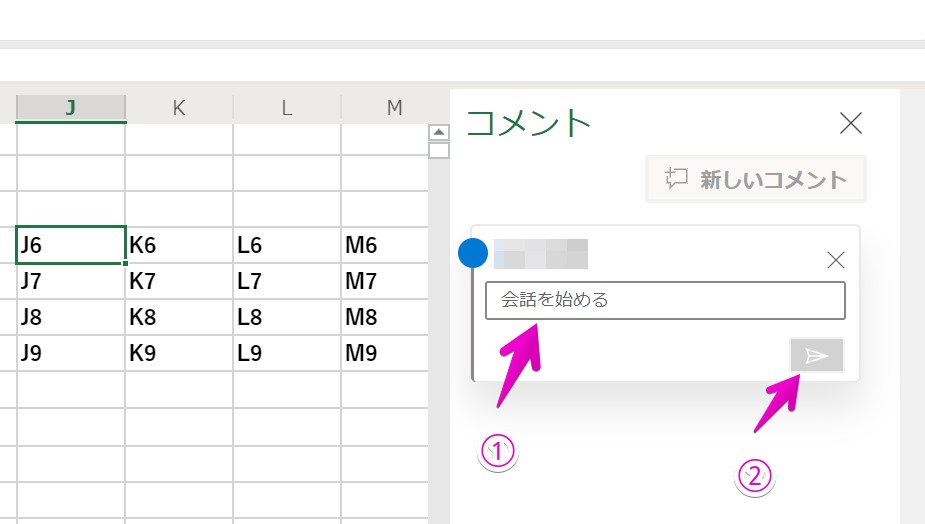This screenshot has height=524, width=925.
Task: Click the New Comment (新しいコメント) button
Action: [756, 180]
